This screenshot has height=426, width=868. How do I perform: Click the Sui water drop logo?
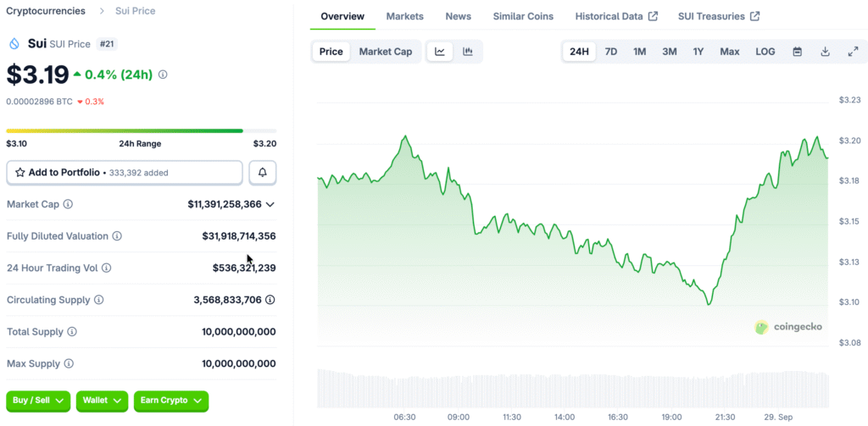15,44
